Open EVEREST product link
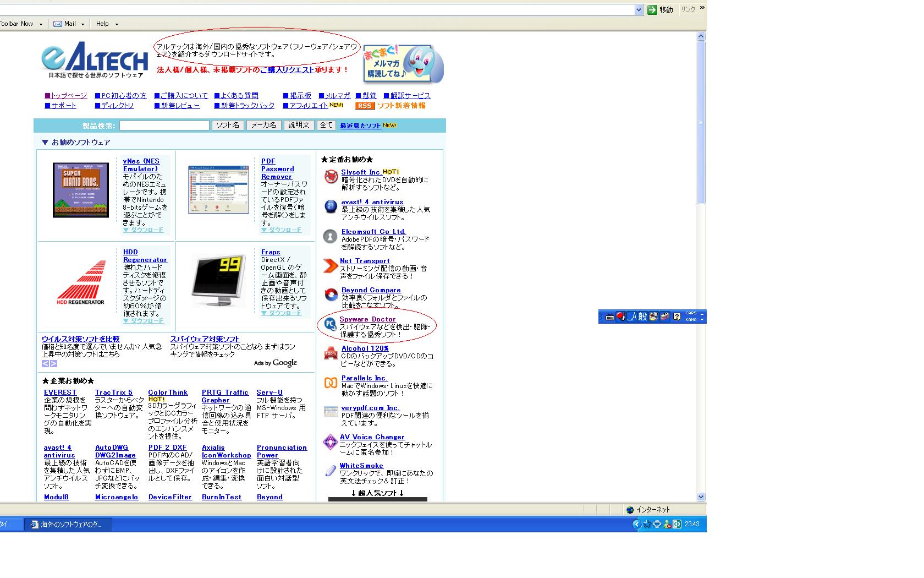 pos(60,392)
